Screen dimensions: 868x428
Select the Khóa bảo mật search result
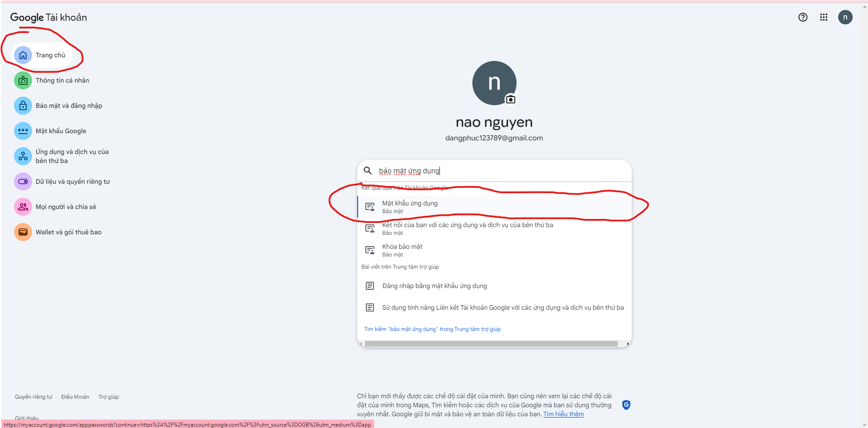pyautogui.click(x=402, y=250)
